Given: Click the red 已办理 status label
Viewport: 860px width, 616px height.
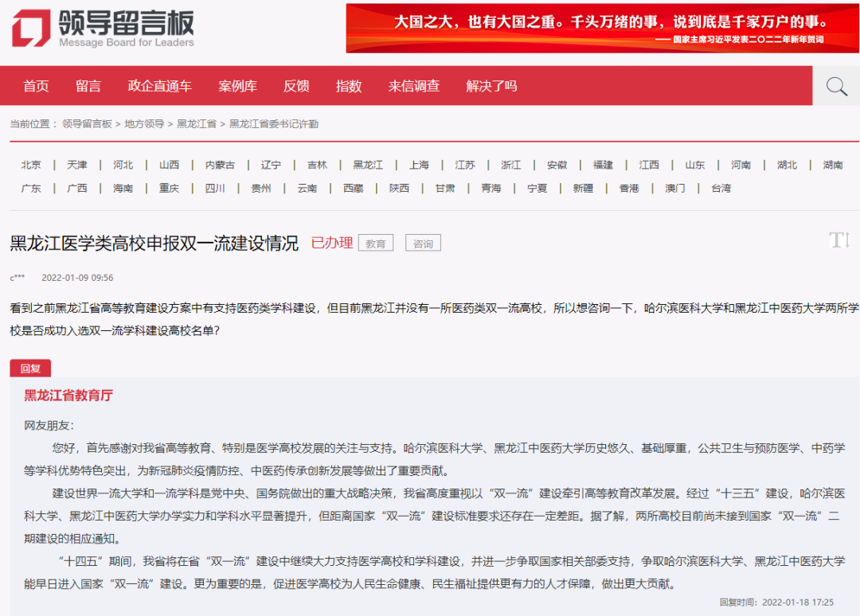Looking at the screenshot, I should click(332, 243).
